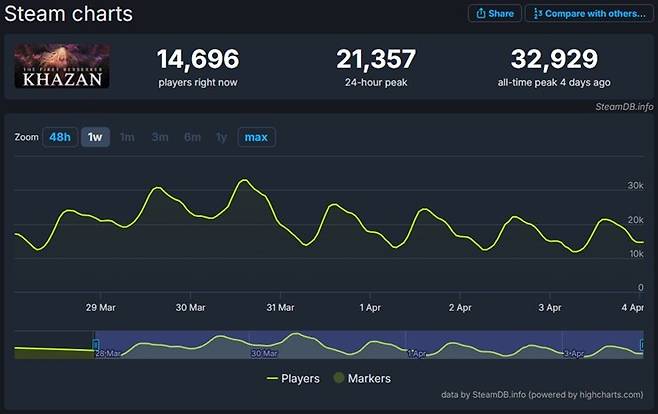
Task: Pick the 6m zoom option
Action: (192, 137)
